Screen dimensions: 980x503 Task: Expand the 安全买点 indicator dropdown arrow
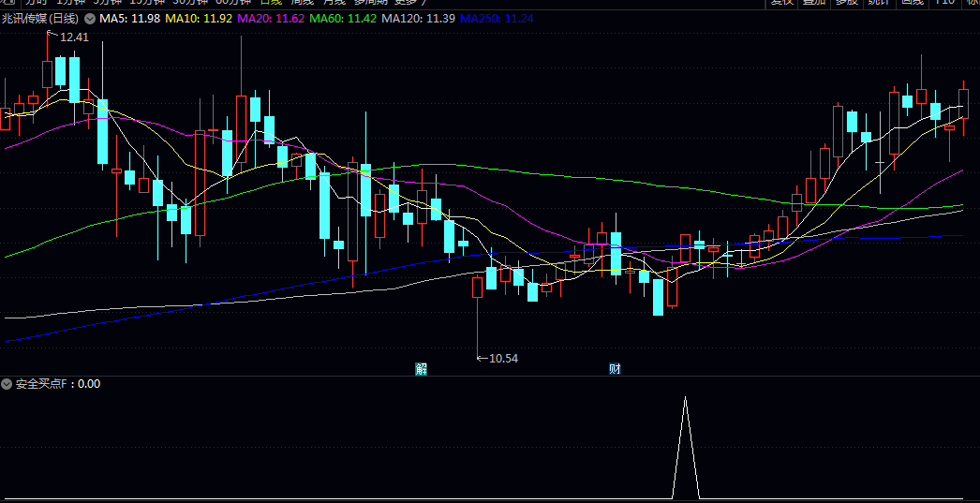tap(7, 384)
